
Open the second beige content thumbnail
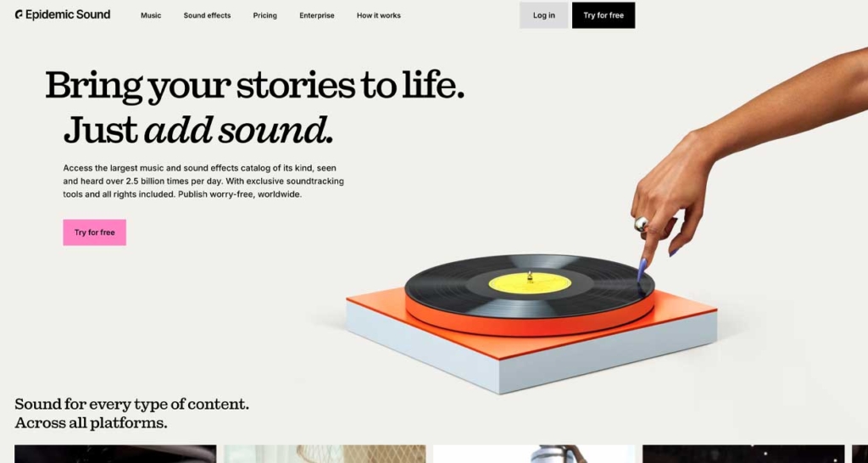tap(325, 454)
